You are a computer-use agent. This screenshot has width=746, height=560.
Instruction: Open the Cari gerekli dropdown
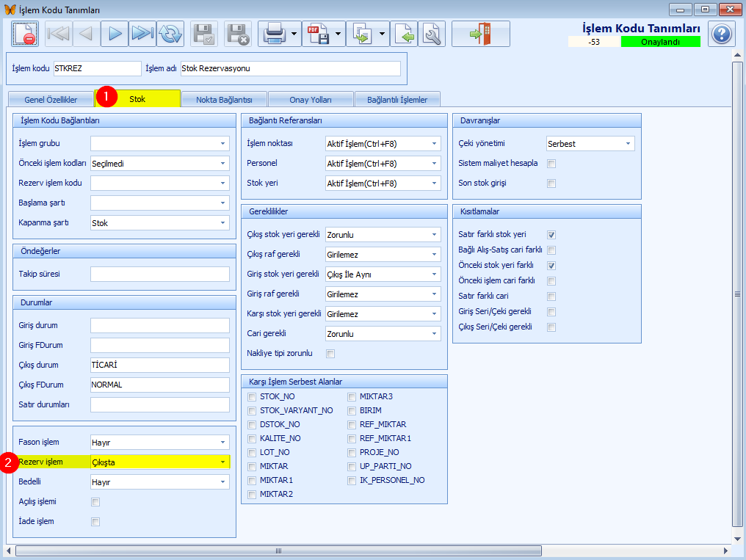[435, 334]
